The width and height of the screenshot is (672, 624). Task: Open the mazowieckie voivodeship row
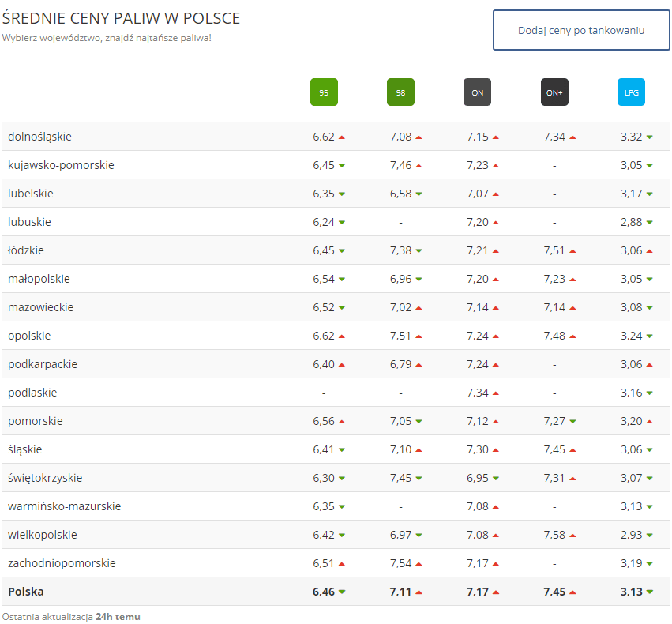(40, 307)
